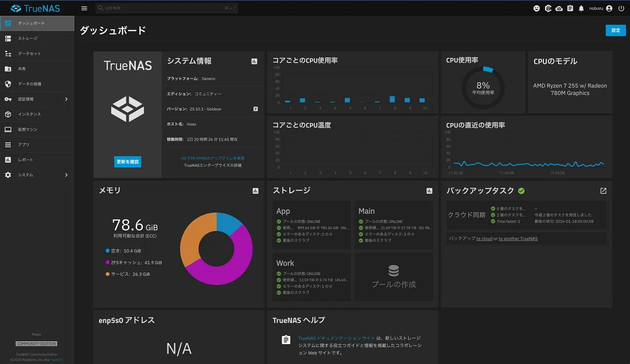630x364 pixels.
Task: Click the インスタンス cube icon
Action: [8, 114]
